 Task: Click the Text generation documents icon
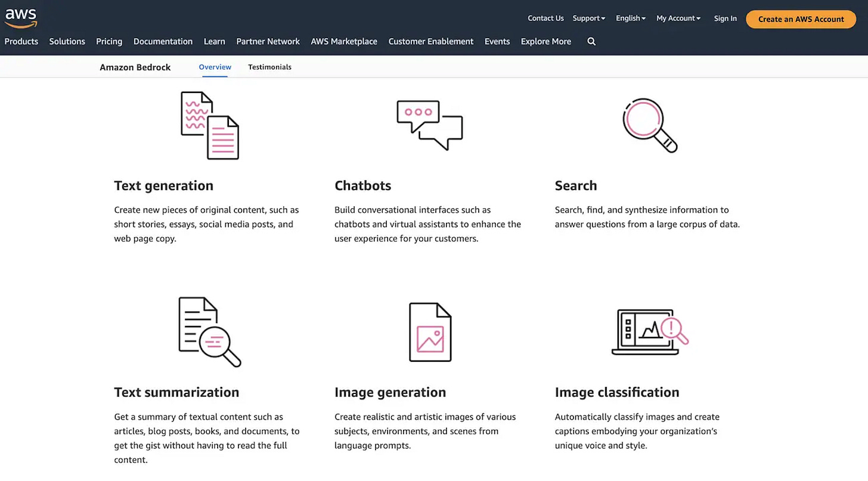click(x=210, y=125)
